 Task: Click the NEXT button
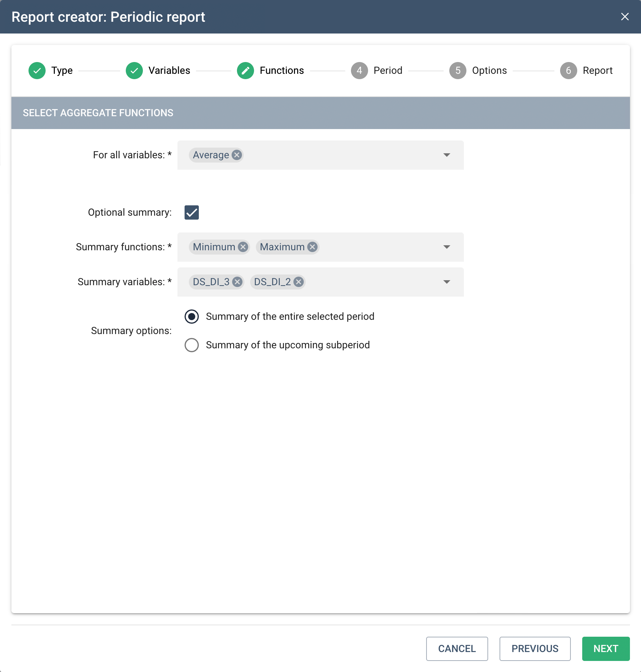coord(606,648)
